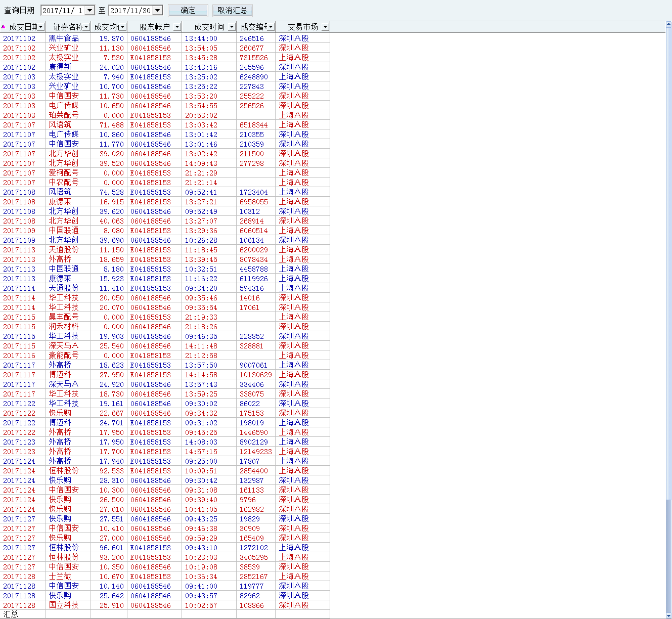The height and width of the screenshot is (619, 672).
Task: Click scrollbar up arrow at right edge
Action: [668, 25]
